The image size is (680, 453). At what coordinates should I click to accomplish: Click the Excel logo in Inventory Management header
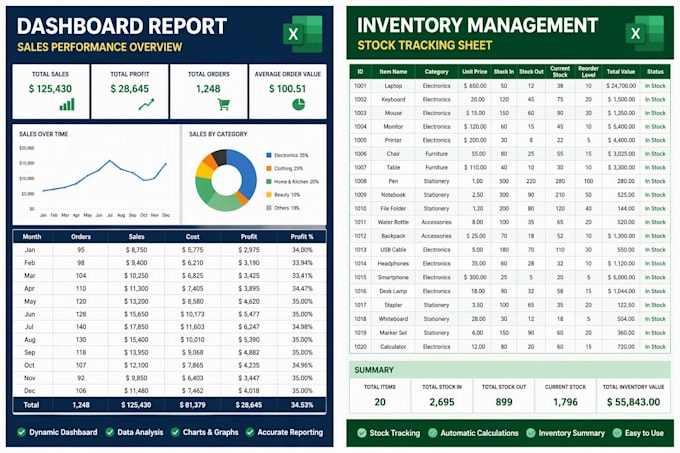(645, 33)
